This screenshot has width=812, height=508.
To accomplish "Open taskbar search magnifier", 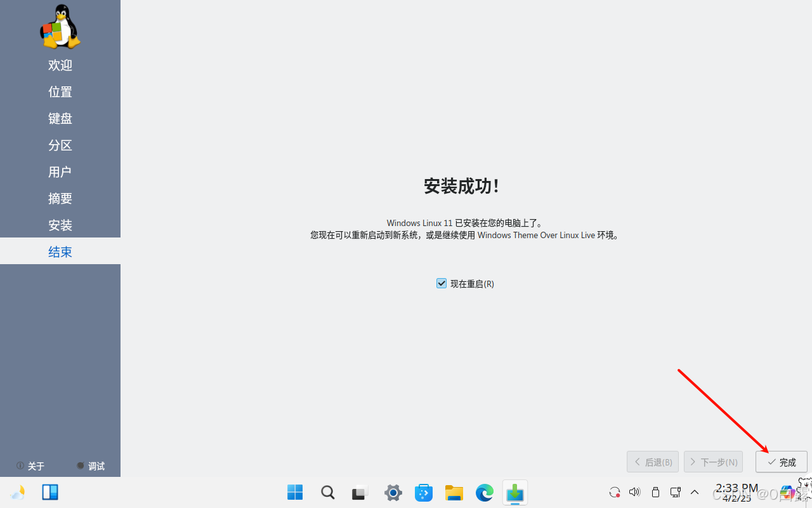I will (x=327, y=492).
